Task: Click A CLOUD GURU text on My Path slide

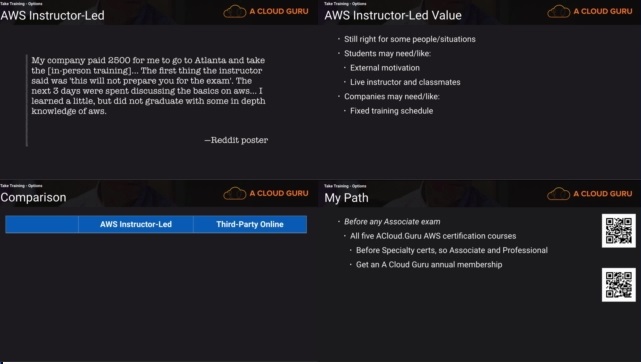Action: (603, 193)
